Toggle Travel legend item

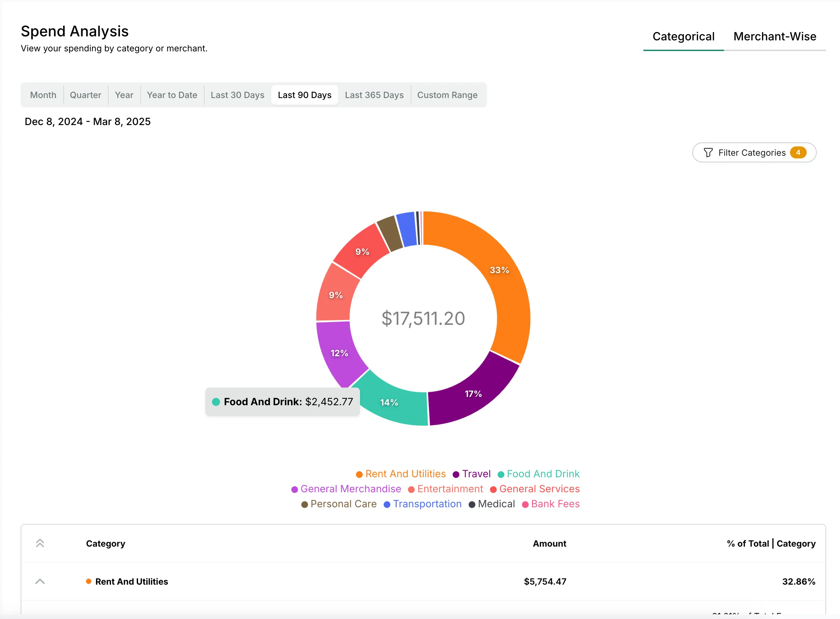[x=471, y=474]
